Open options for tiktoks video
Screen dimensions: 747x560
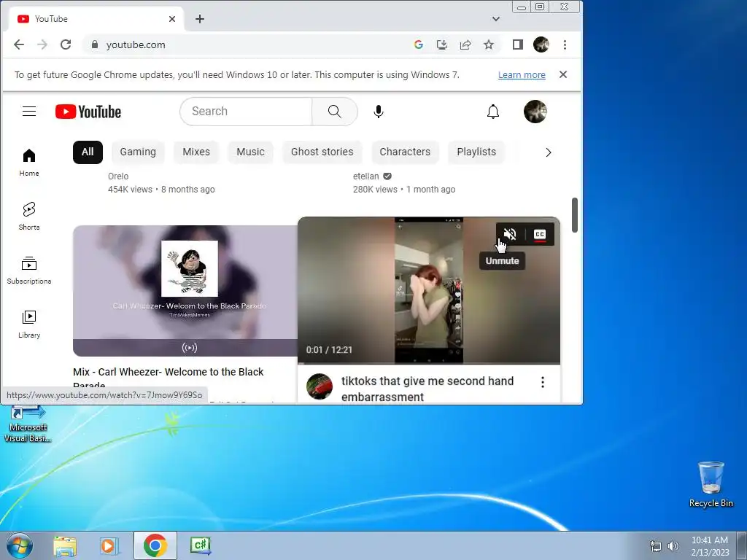click(543, 382)
